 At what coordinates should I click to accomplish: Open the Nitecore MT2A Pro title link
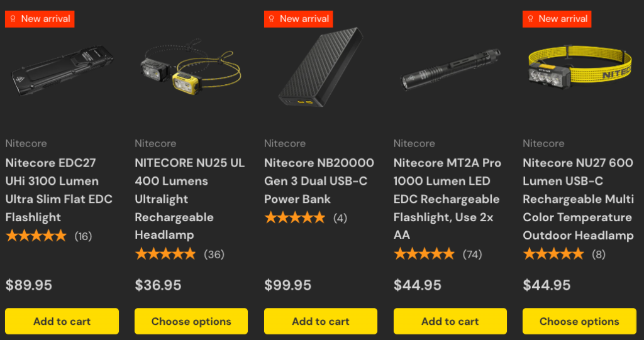click(447, 199)
